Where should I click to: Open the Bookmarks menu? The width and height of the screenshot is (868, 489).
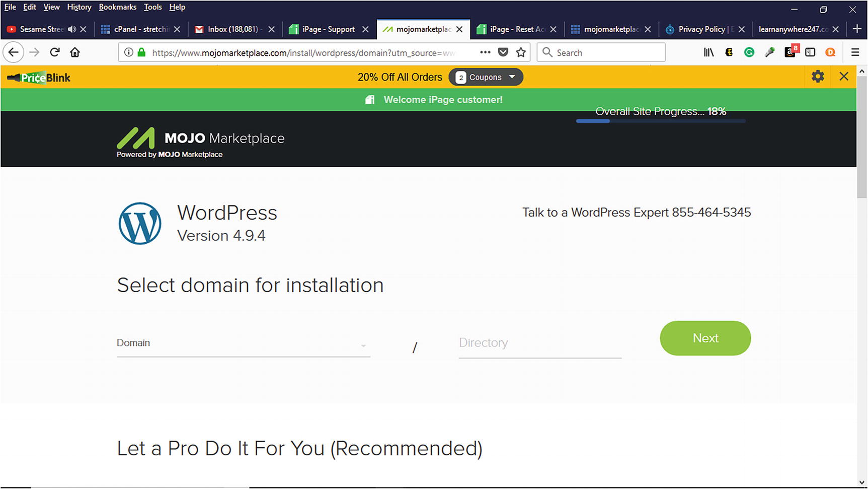point(117,7)
